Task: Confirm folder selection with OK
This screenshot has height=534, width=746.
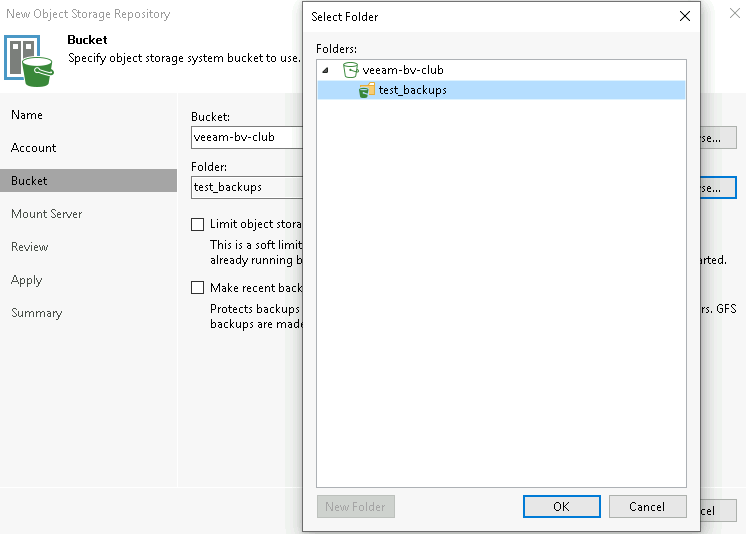Action: [x=561, y=506]
